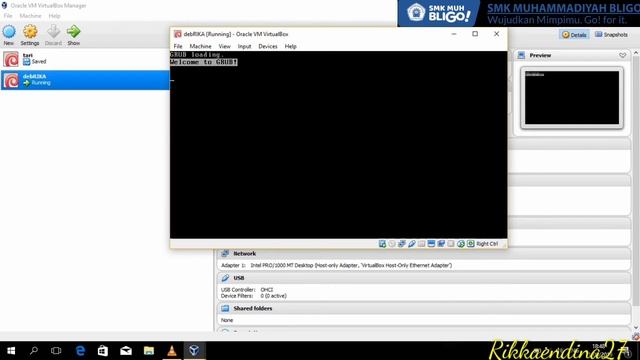
Task: Select the debiRIKA running machine in list
Action: pyautogui.click(x=85, y=80)
